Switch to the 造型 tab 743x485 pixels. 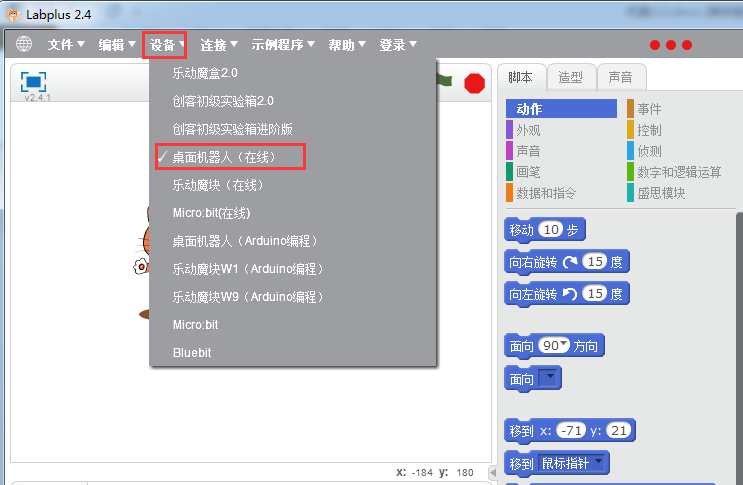(x=571, y=77)
